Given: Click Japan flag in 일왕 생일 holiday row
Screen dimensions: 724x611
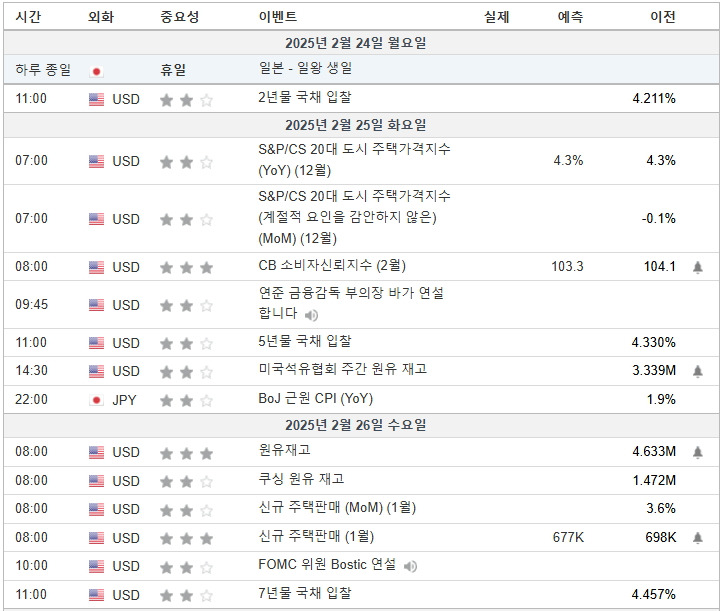Looking at the screenshot, I should point(96,71).
